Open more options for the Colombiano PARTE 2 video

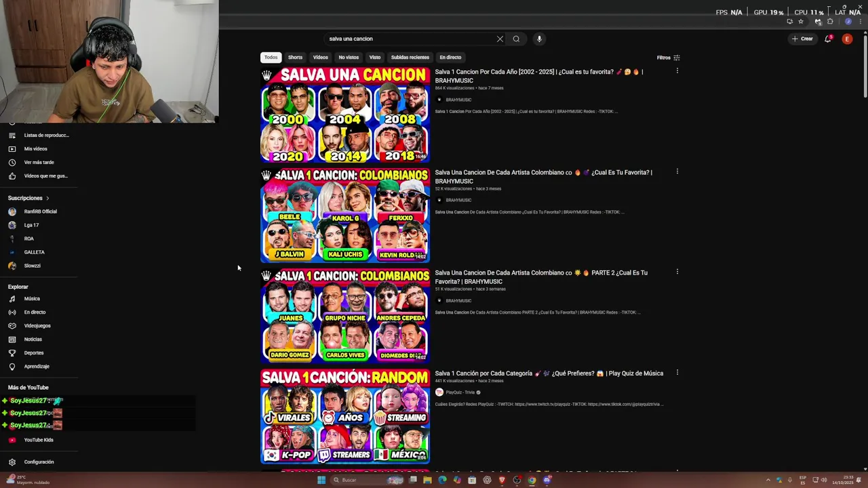tap(677, 272)
